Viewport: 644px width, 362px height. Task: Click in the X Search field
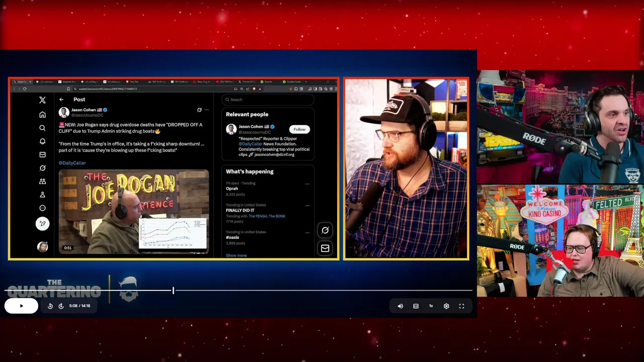click(268, 100)
